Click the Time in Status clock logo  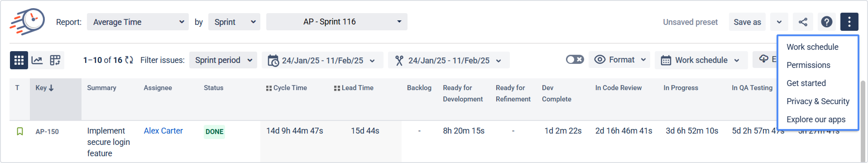coord(28,22)
